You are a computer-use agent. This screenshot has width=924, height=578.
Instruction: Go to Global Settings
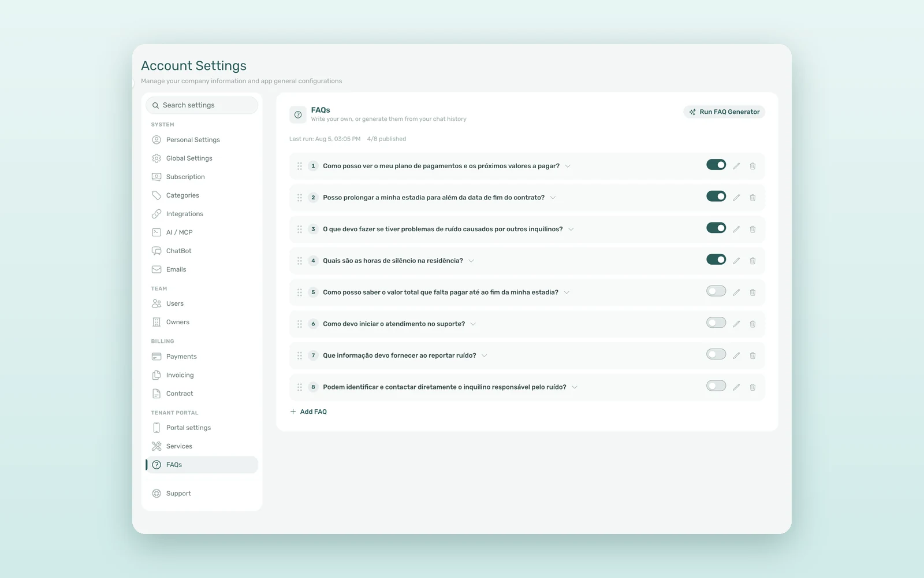point(202,158)
